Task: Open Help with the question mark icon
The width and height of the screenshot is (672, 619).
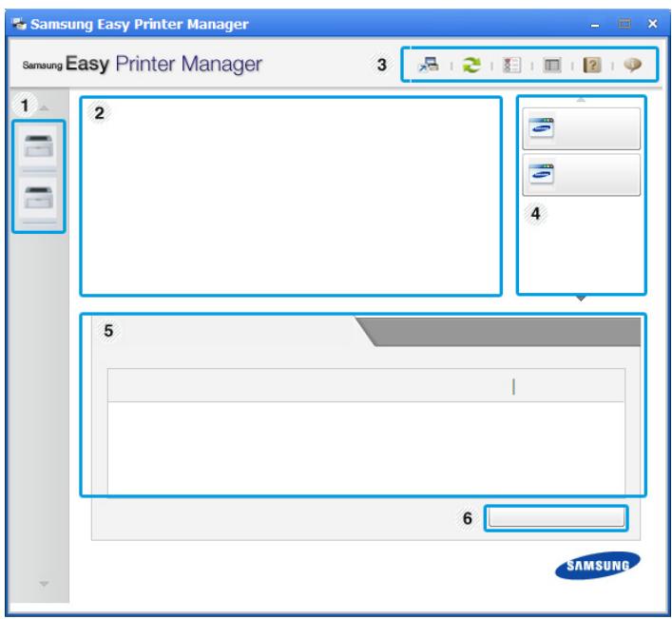Action: pyautogui.click(x=592, y=66)
